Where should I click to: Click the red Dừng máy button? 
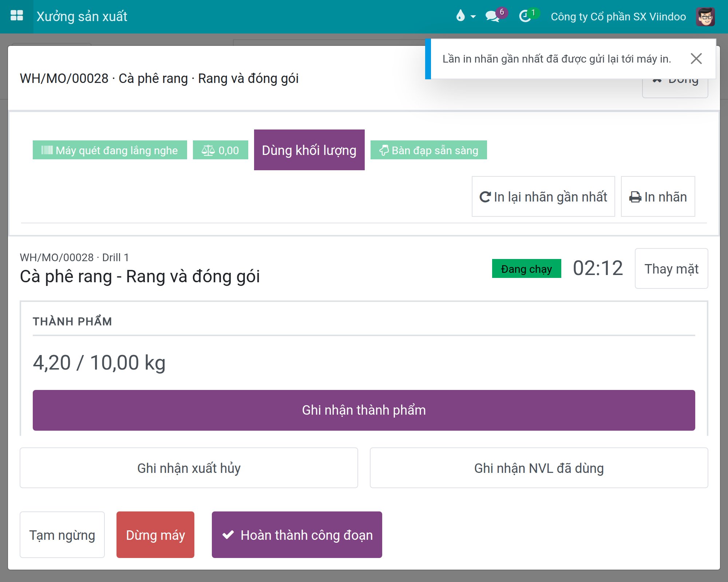coord(155,535)
